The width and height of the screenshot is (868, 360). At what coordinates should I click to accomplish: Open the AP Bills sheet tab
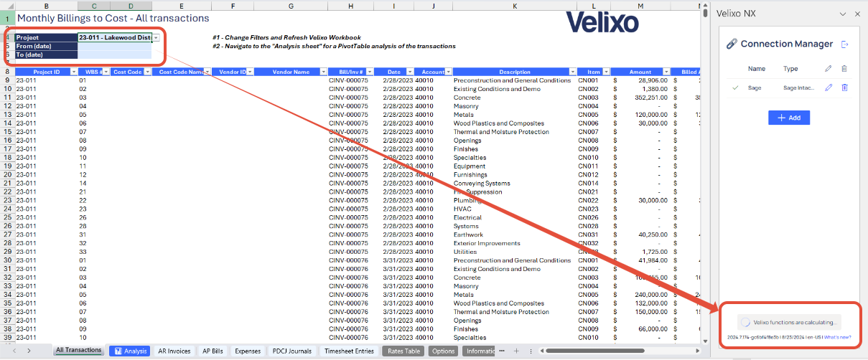[213, 351]
